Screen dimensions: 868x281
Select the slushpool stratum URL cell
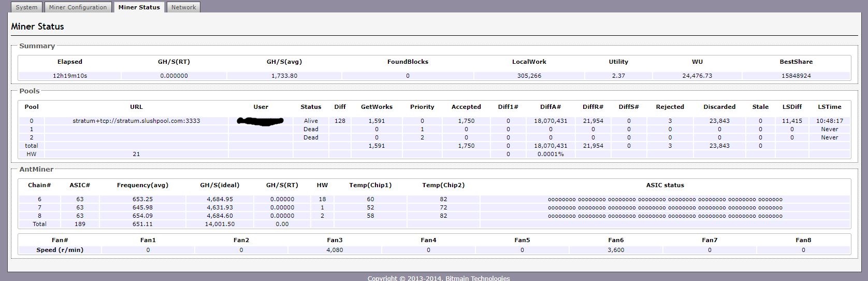tap(136, 121)
